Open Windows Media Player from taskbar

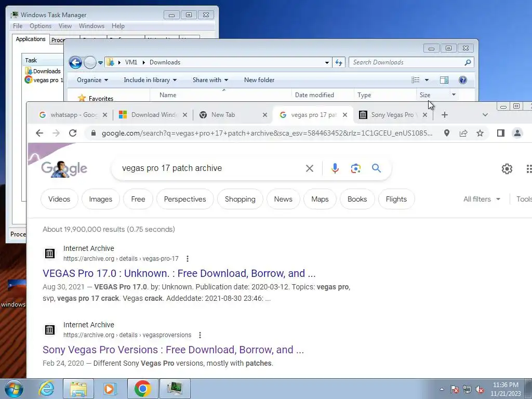(x=110, y=389)
